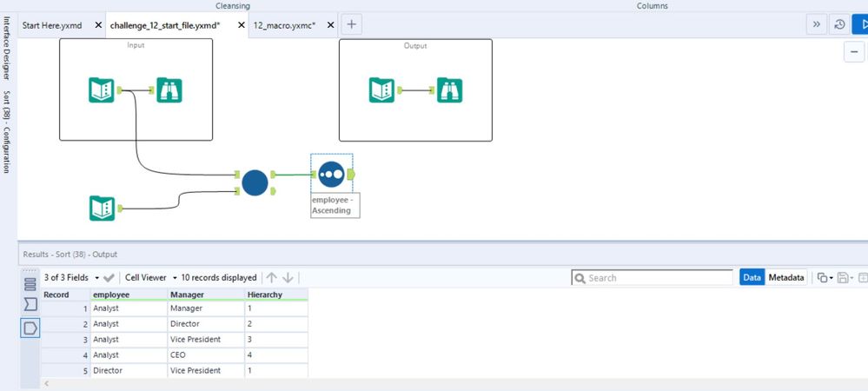The height and width of the screenshot is (391, 868).
Task: Click the Columns ribbon group label
Action: [x=653, y=5]
